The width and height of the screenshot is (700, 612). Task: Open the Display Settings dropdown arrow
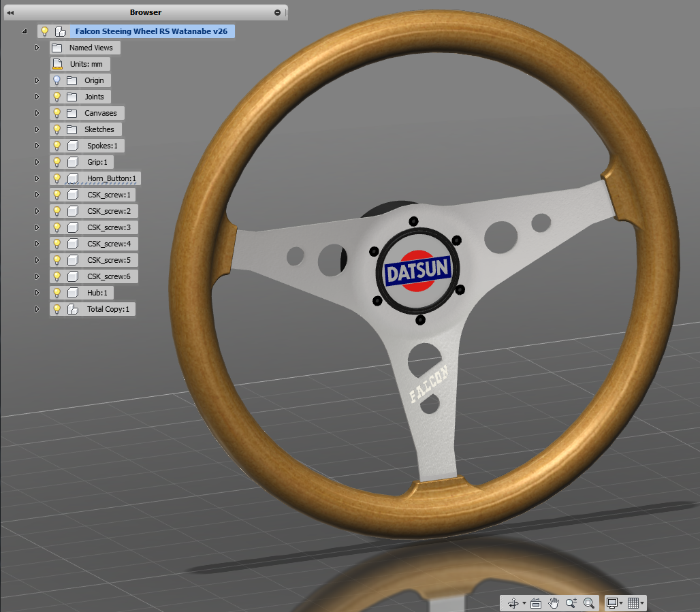pos(621,603)
